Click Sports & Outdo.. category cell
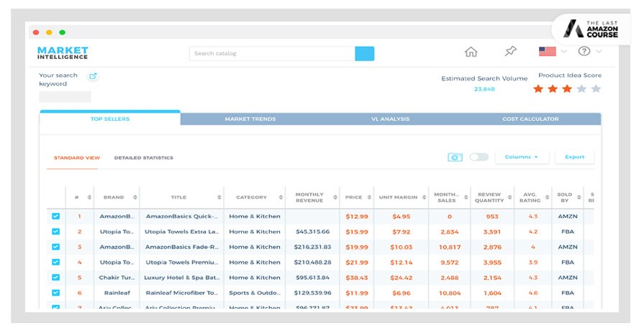Viewport: 644px width, 331px height. pos(255,293)
